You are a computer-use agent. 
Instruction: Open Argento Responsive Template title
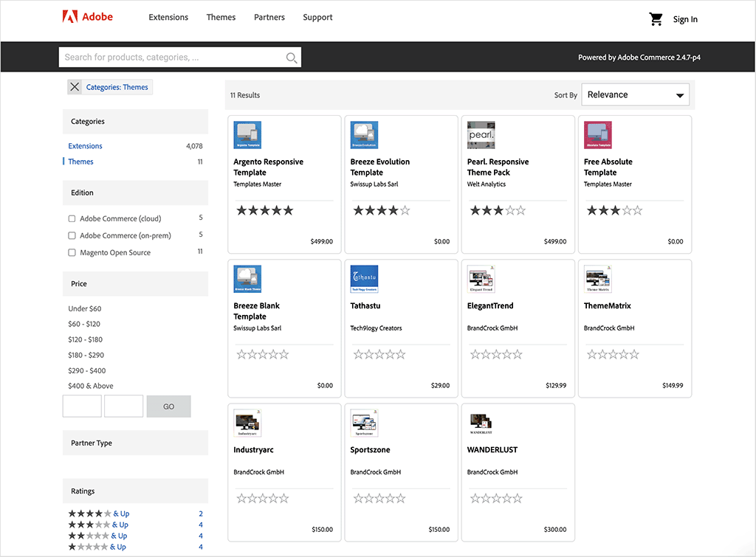(x=268, y=167)
